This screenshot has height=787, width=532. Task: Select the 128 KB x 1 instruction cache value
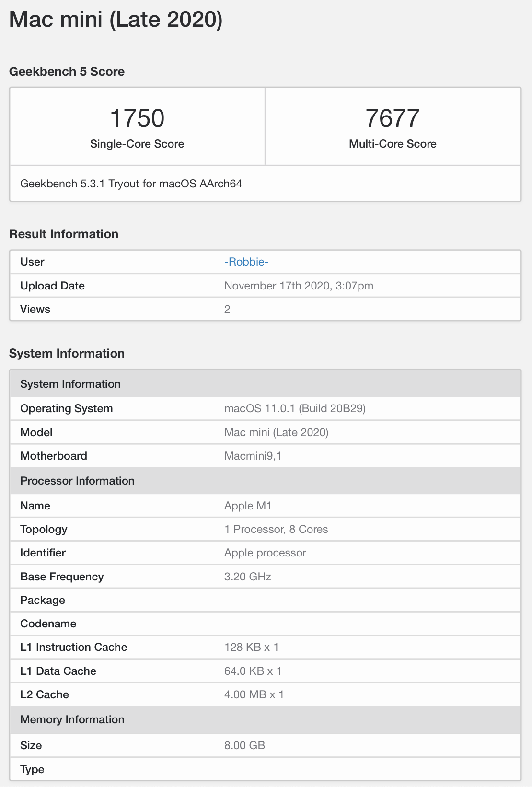pos(251,647)
